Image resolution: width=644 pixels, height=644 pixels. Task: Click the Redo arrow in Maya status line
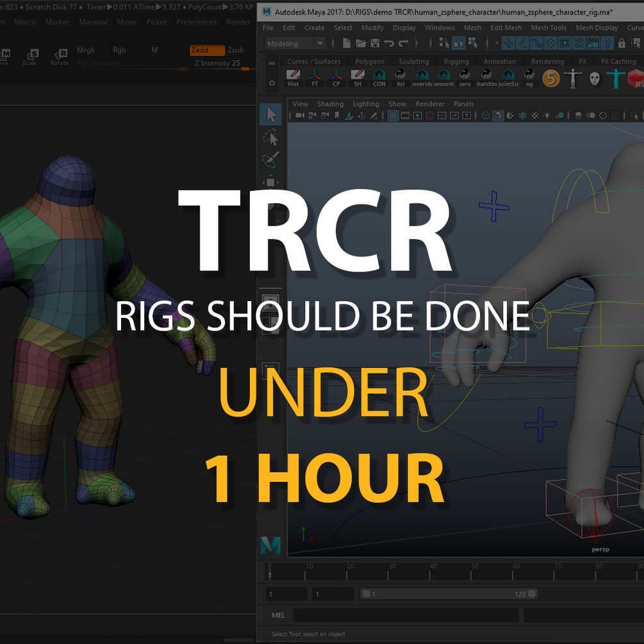(x=404, y=43)
